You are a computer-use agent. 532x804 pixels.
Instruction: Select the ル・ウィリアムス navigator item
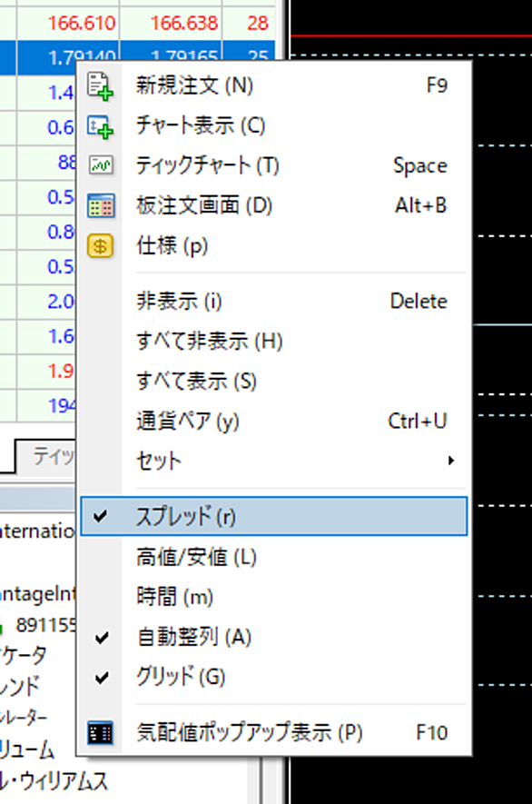coord(54,782)
